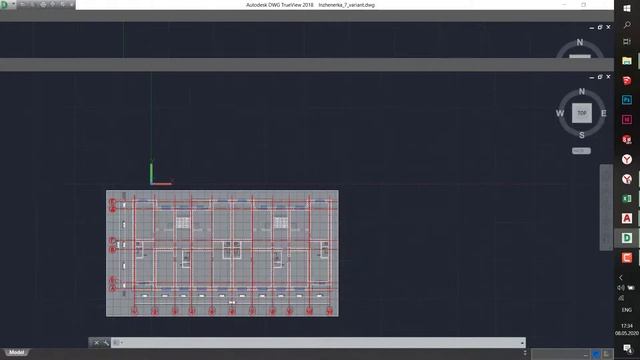The height and width of the screenshot is (360, 640).
Task: Restore the lower drawing viewport window
Action: [600, 77]
